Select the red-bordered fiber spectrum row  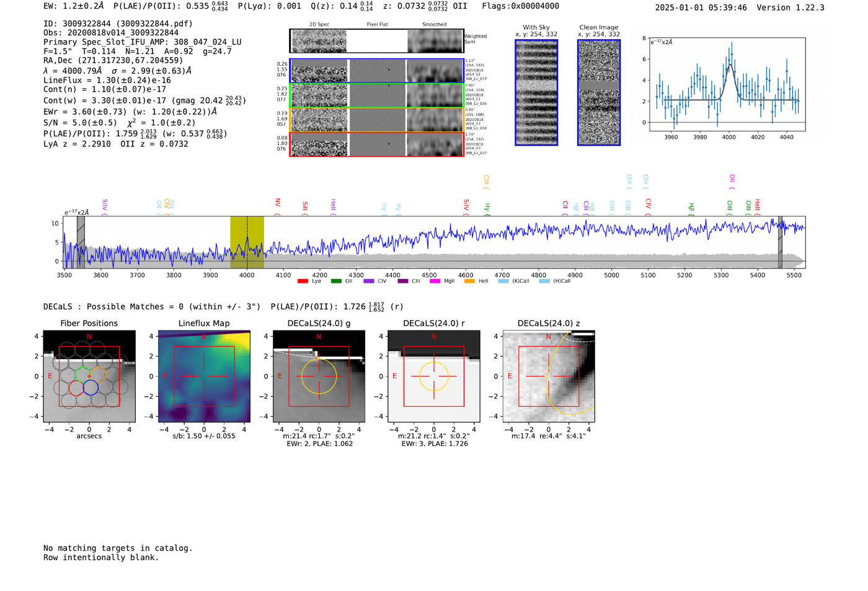(x=377, y=144)
